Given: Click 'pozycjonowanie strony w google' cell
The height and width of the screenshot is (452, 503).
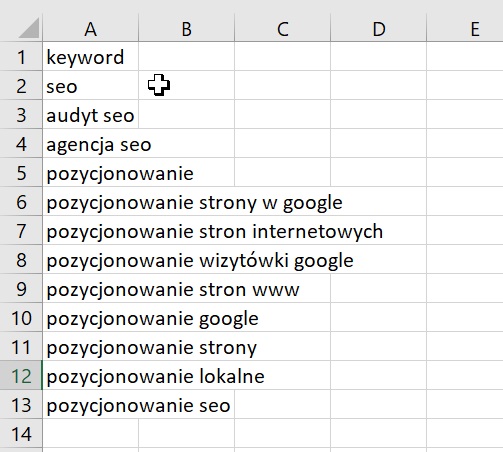Looking at the screenshot, I should tap(90, 201).
